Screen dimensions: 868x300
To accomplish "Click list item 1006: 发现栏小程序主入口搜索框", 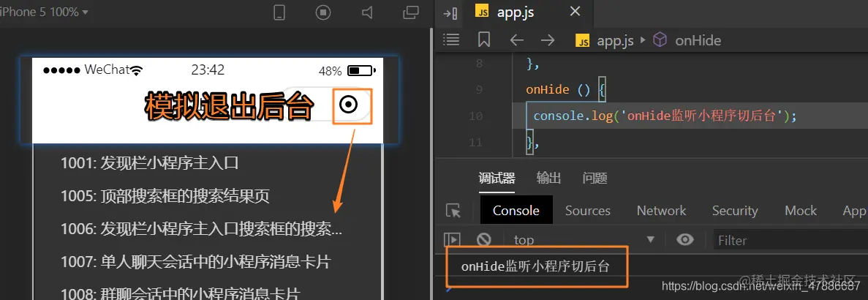I will point(202,229).
